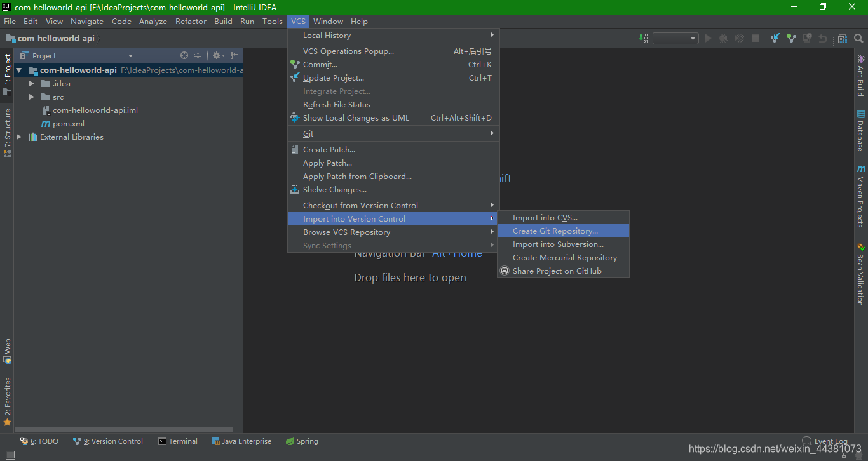Choose Show Local Changes as UML

(394, 118)
